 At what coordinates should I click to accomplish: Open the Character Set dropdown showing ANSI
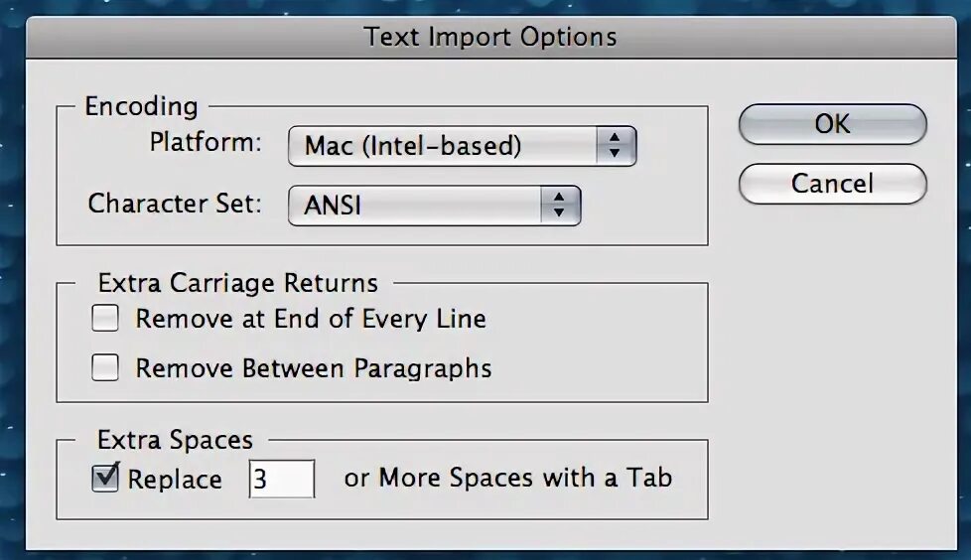[417, 206]
